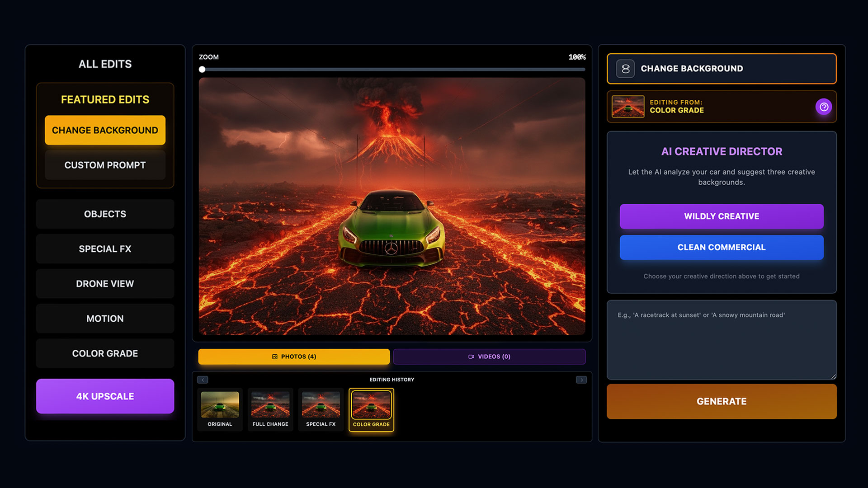This screenshot has height=488, width=868.
Task: Click the right arrow in Editing History
Action: pos(582,380)
